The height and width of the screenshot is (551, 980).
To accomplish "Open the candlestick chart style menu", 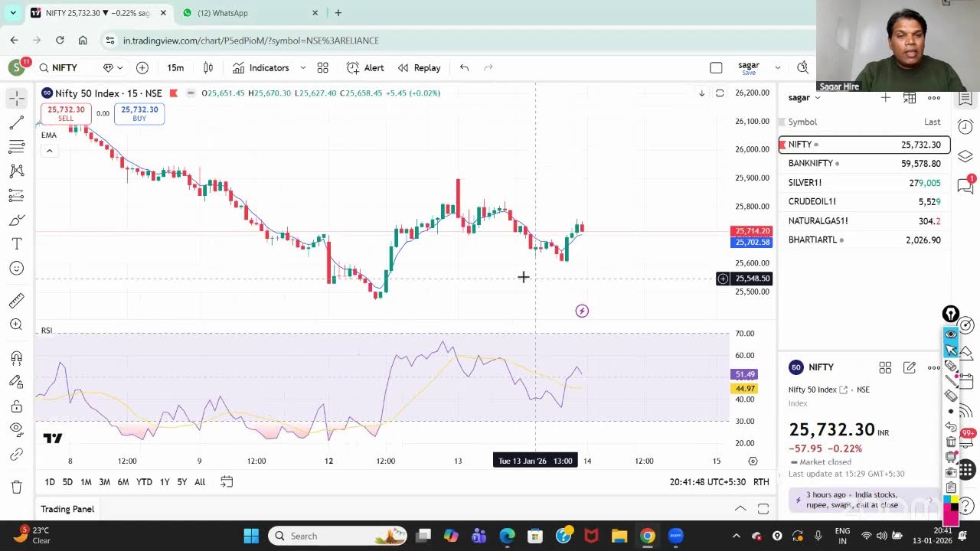I will [208, 67].
